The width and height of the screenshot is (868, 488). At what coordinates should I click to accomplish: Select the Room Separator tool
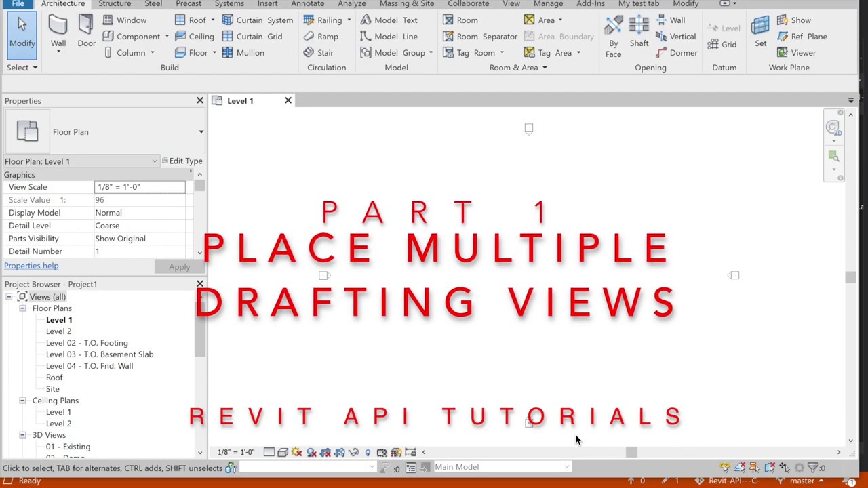[x=480, y=37]
